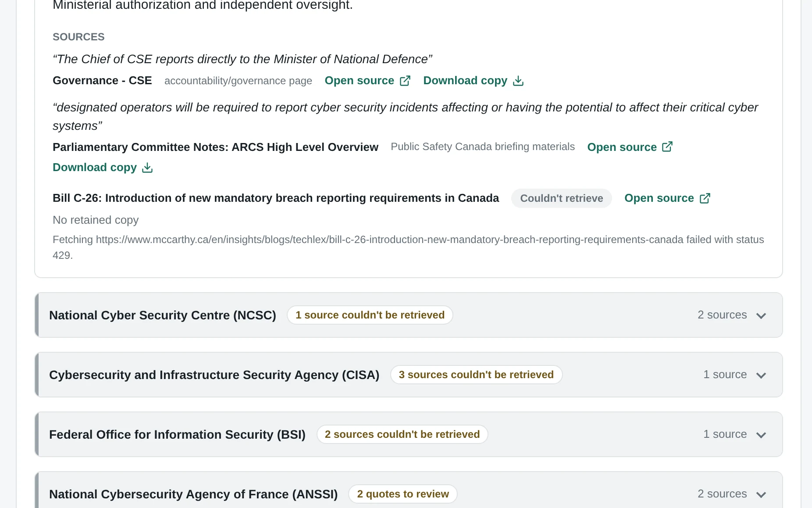The height and width of the screenshot is (508, 812).
Task: Expand Federal Office for Information Security (BSI)
Action: [x=409, y=434]
